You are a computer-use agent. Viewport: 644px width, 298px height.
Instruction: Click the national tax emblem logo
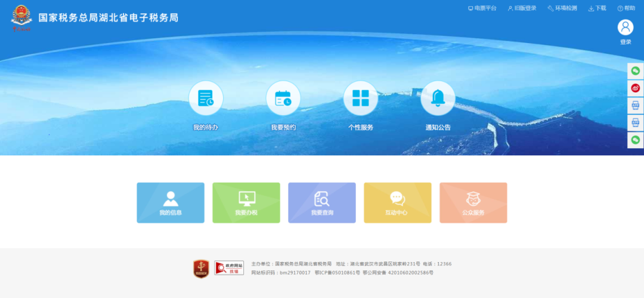pos(21,18)
